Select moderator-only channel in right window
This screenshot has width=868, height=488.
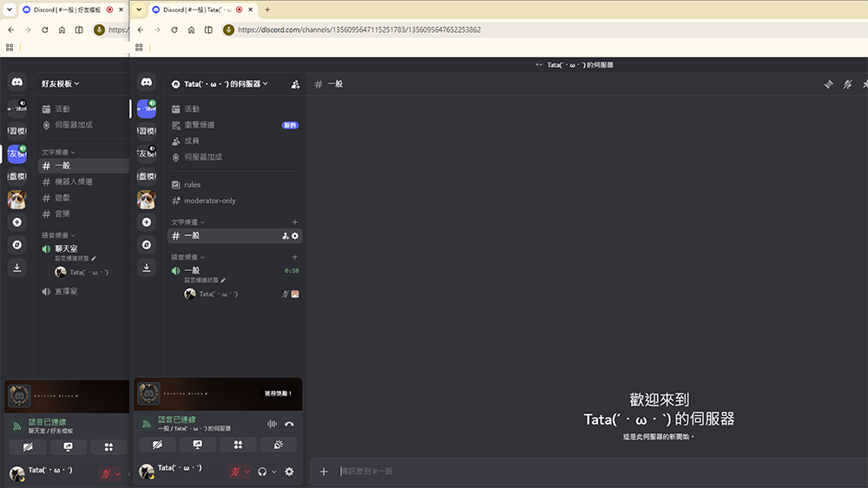coord(234,201)
